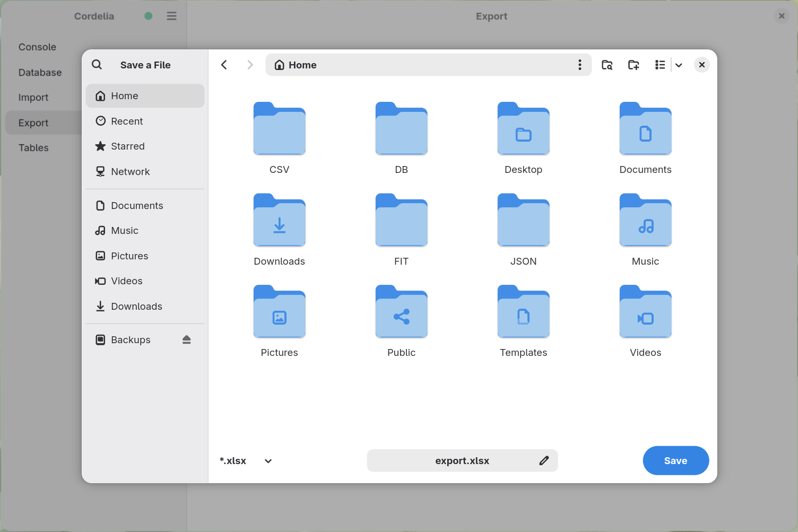
Task: Create a new folder with the toolbar icon
Action: [634, 65]
